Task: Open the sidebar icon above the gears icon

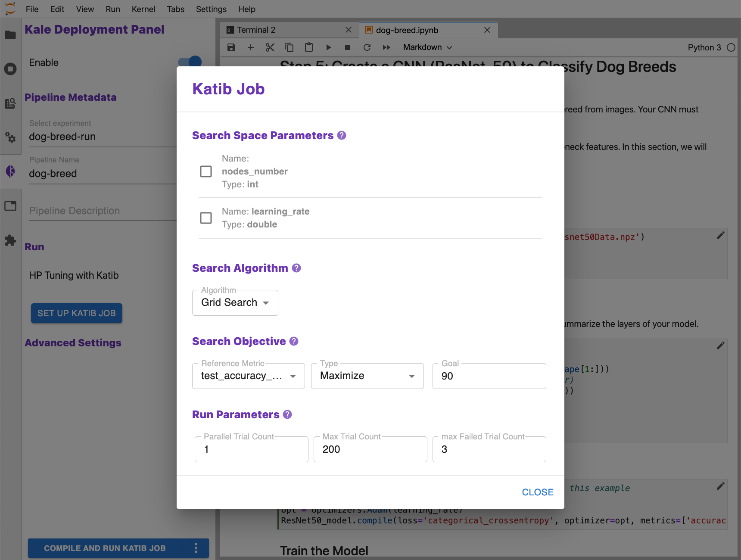Action: (x=10, y=103)
